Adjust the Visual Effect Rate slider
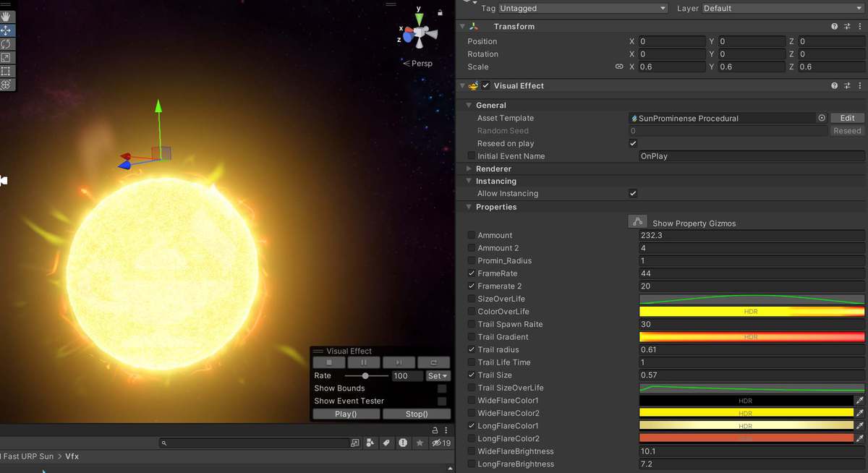The height and width of the screenshot is (473, 868). point(365,375)
